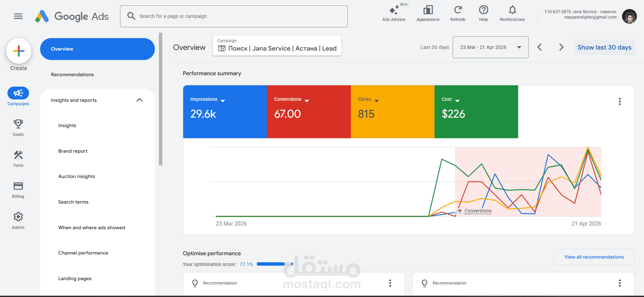Go to previous date range
This screenshot has width=644, height=297.
click(x=539, y=47)
